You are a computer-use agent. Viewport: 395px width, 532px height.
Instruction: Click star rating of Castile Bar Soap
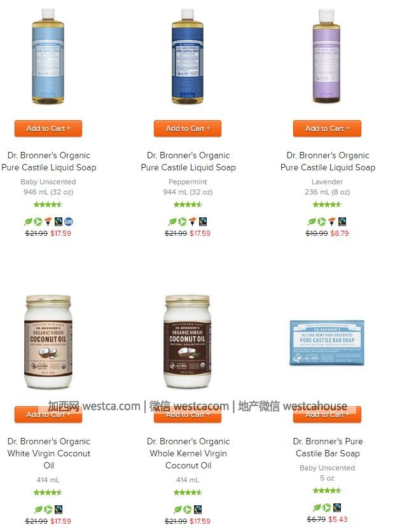pyautogui.click(x=327, y=490)
